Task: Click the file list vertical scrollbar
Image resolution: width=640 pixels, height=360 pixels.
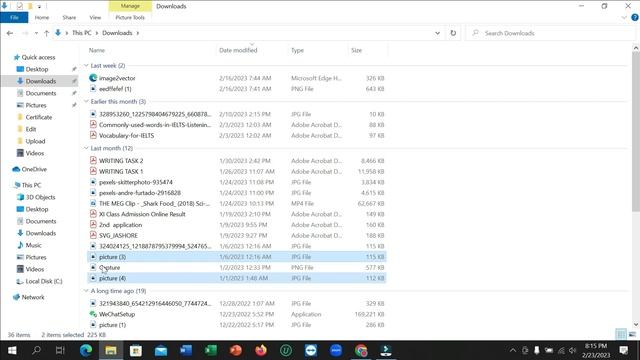Action: pyautogui.click(x=636, y=131)
